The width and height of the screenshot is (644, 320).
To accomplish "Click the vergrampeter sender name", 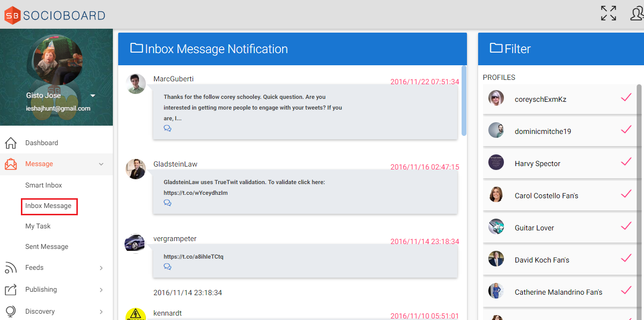I will tap(175, 239).
